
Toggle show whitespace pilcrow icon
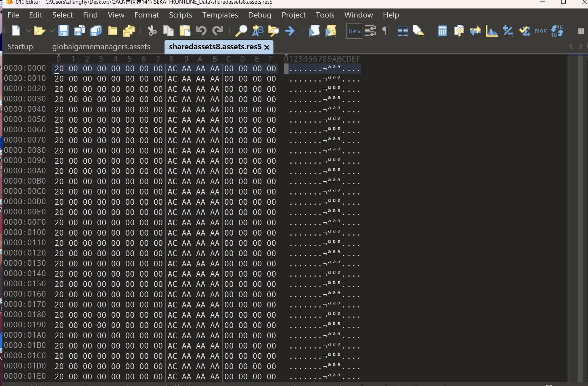point(386,31)
